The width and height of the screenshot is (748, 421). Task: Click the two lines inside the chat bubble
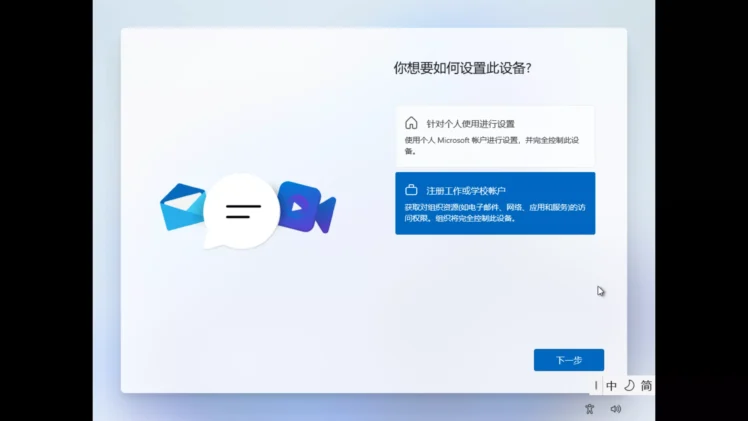pos(243,211)
